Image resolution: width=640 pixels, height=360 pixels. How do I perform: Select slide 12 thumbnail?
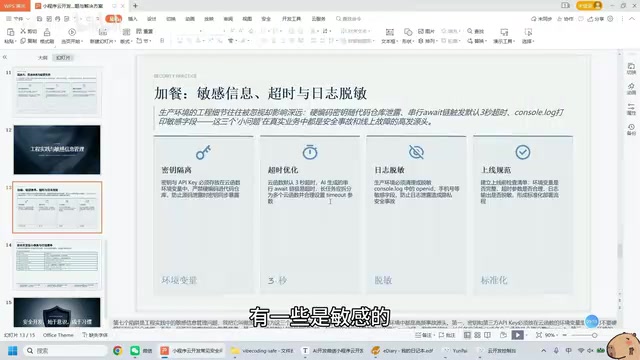coord(57,149)
